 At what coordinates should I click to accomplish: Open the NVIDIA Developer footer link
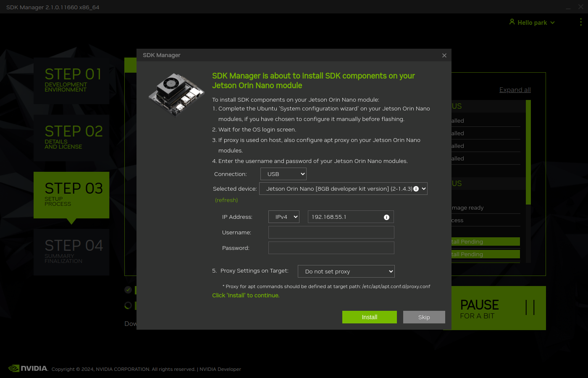coord(220,369)
